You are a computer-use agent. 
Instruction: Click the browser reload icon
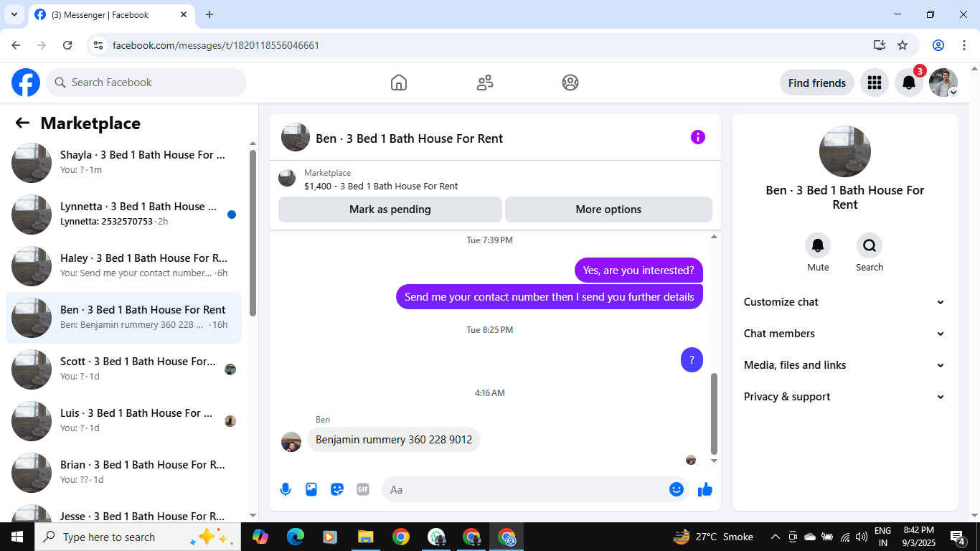pos(67,45)
